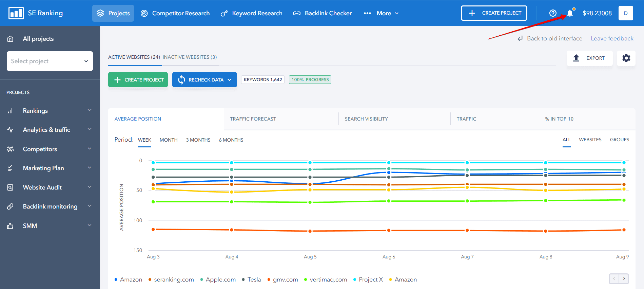Click the green Create Project button
Screen dimensions: 644x289
[x=138, y=80]
